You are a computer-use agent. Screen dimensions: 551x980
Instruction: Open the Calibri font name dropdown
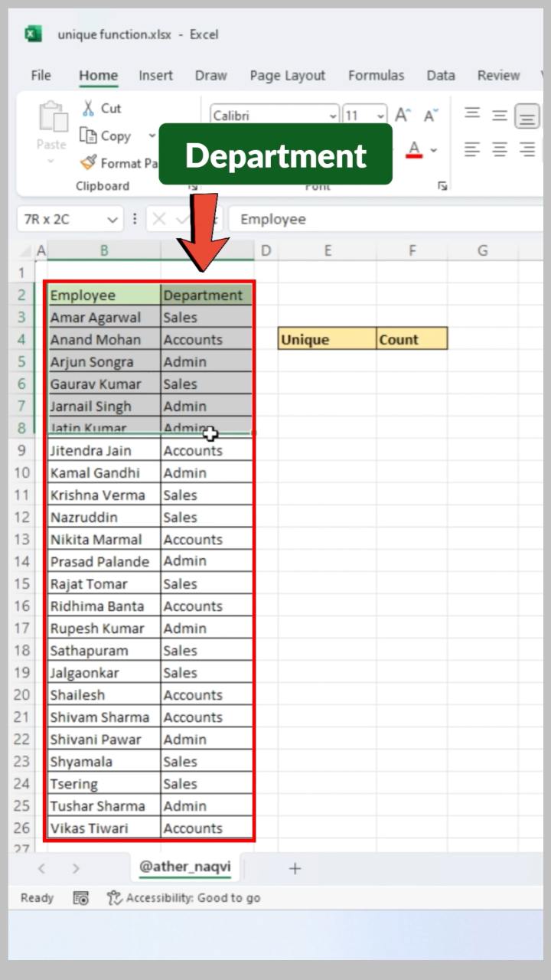(333, 116)
